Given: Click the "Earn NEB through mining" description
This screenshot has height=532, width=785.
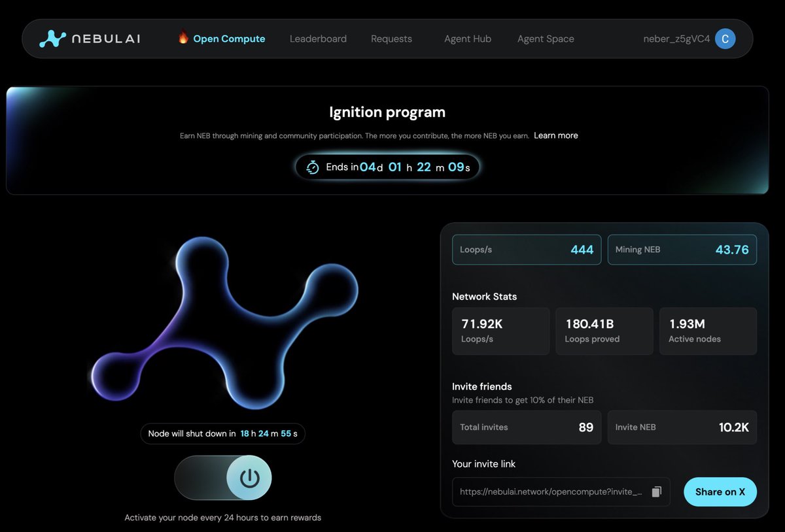Looking at the screenshot, I should point(355,136).
